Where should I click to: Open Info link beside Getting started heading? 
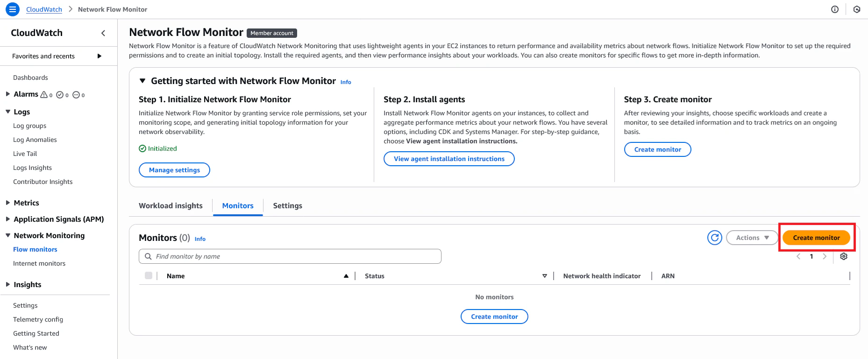click(x=346, y=82)
